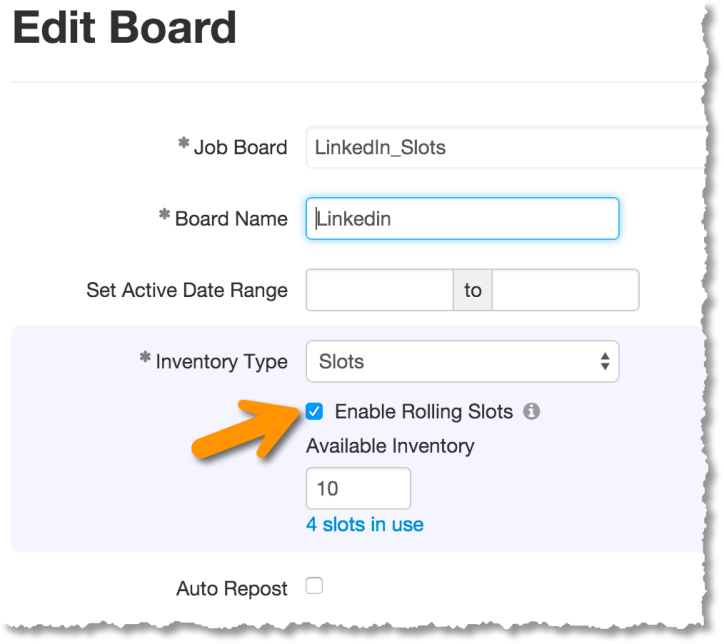Viewport: 724px width, 644px height.
Task: Click the "to" separator between date fields
Action: tap(473, 290)
